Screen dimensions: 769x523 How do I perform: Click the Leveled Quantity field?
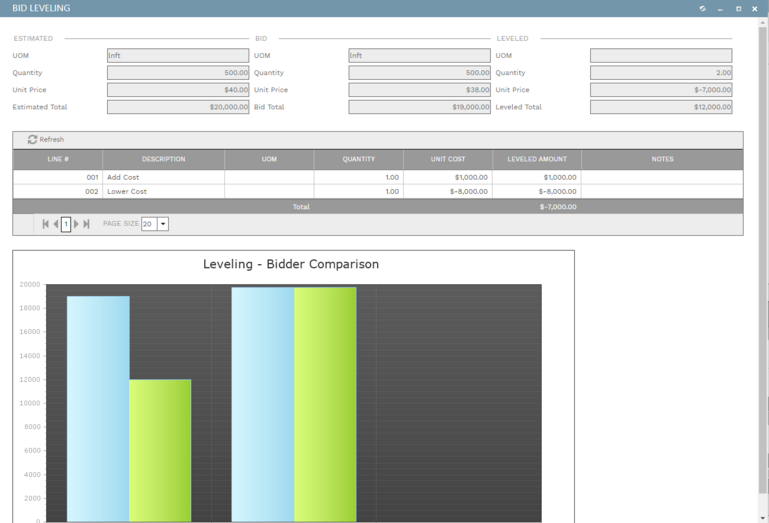[x=660, y=73]
